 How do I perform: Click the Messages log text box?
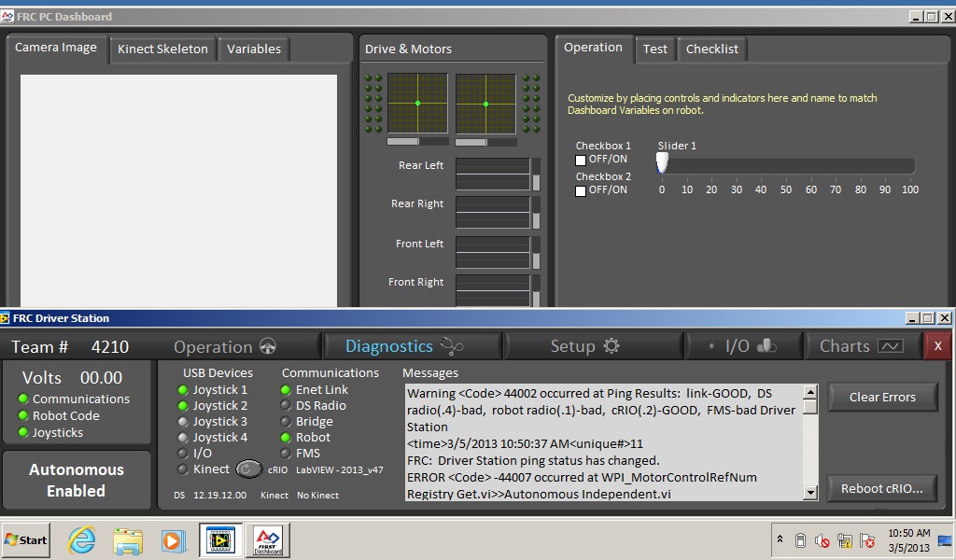click(x=604, y=443)
